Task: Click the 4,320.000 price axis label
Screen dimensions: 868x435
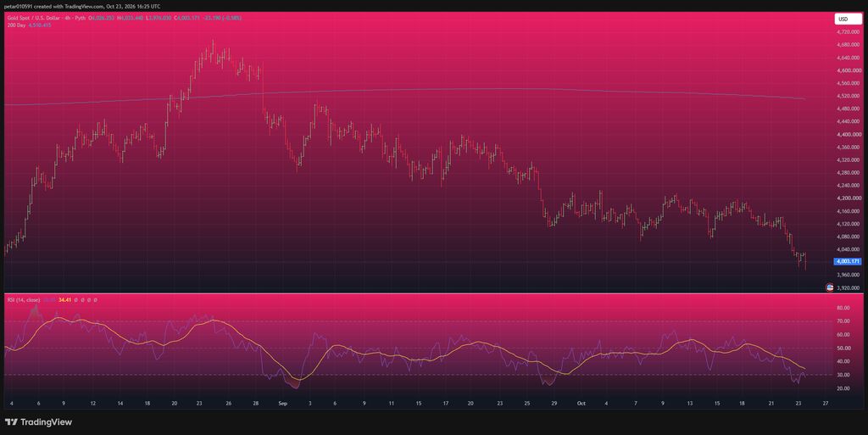Action: [x=849, y=160]
